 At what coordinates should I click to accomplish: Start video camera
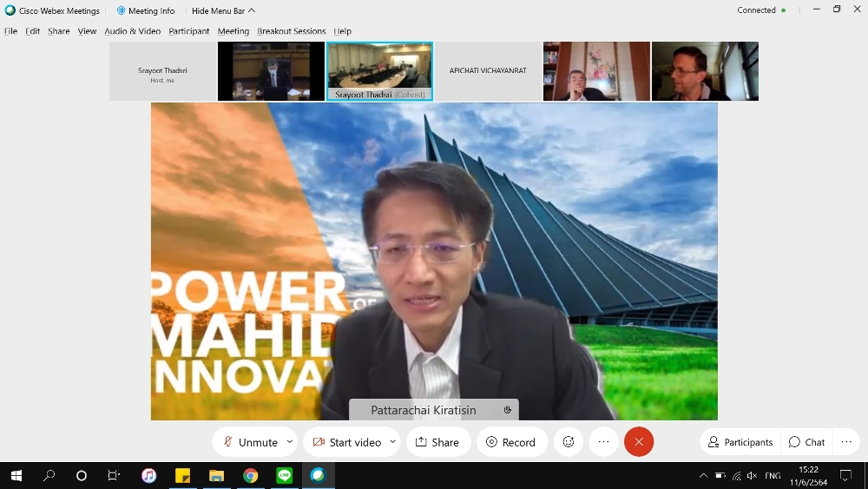click(x=347, y=442)
